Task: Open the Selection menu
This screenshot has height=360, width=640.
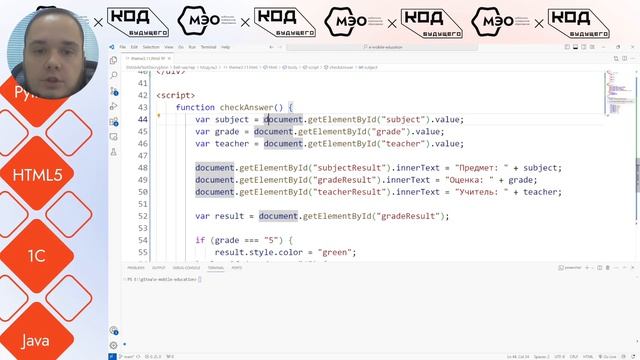Action: click(151, 47)
